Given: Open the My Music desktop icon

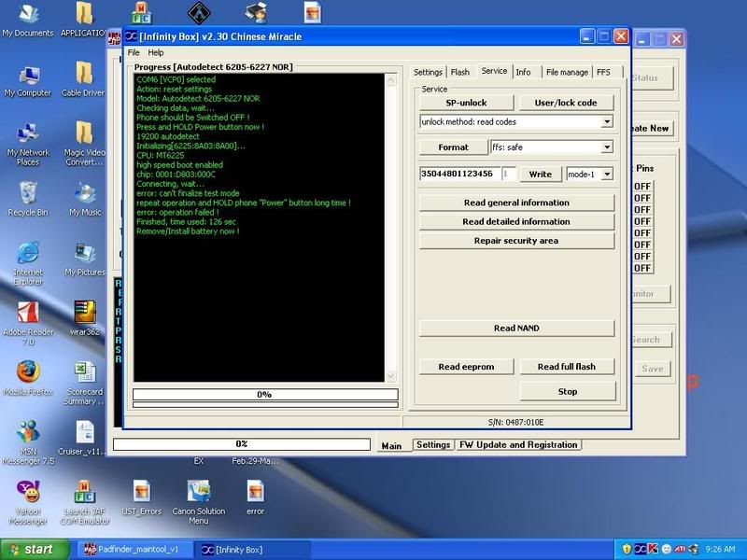Looking at the screenshot, I should [85, 199].
